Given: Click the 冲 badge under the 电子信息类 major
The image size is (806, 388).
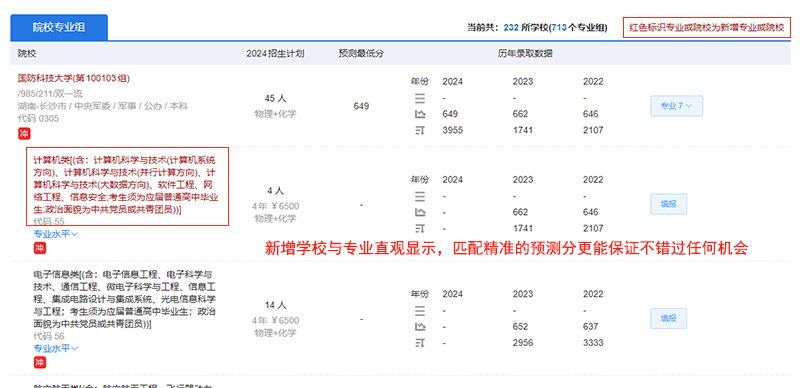Looking at the screenshot, I should [x=40, y=363].
